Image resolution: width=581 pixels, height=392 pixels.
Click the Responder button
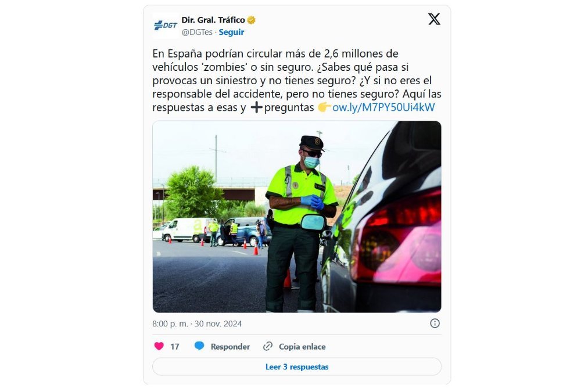(x=230, y=347)
